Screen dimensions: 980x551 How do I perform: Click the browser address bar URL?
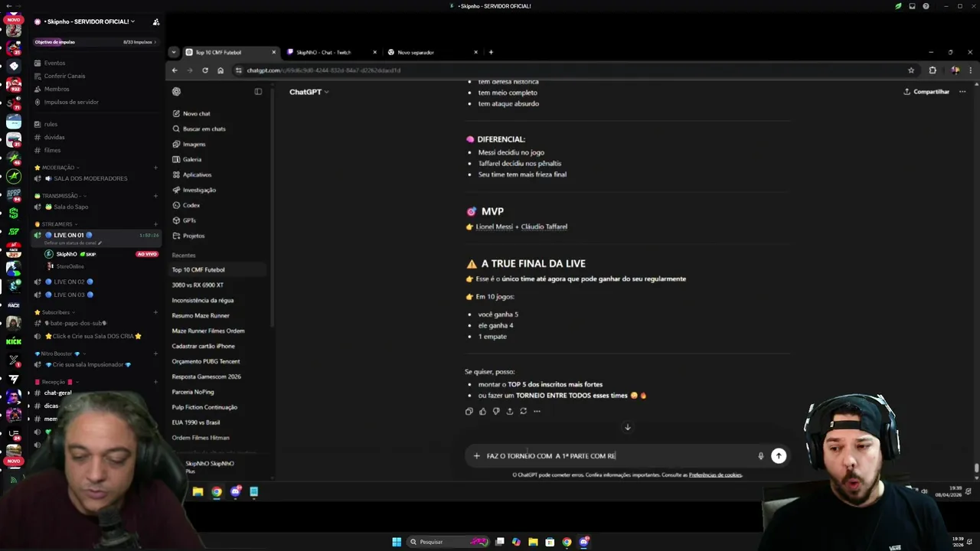click(x=323, y=70)
